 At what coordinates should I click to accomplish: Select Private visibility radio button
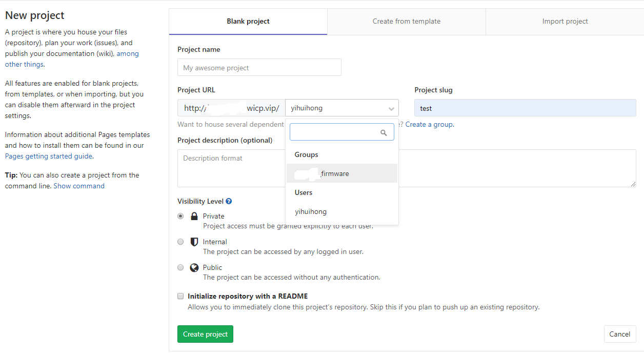180,215
